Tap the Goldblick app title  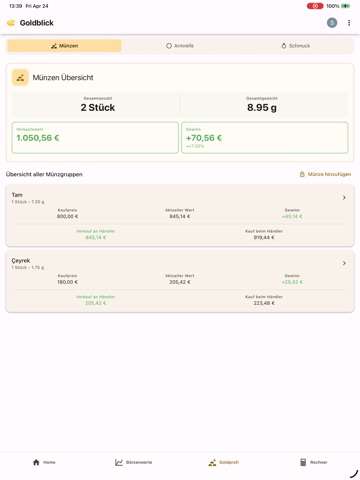[x=37, y=23]
